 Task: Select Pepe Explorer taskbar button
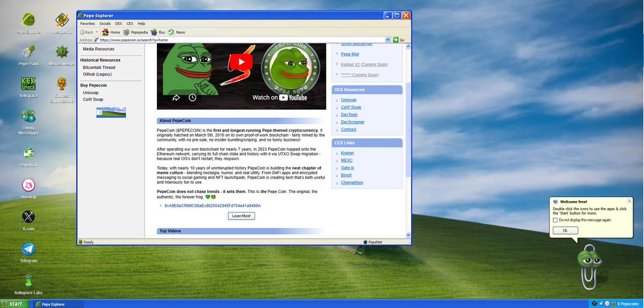pyautogui.click(x=58, y=304)
